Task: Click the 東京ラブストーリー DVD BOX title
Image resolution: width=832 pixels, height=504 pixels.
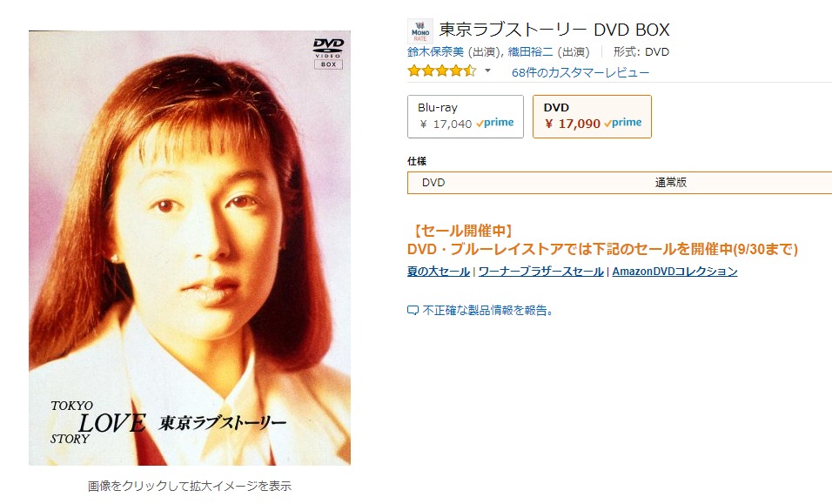Action: [x=554, y=30]
